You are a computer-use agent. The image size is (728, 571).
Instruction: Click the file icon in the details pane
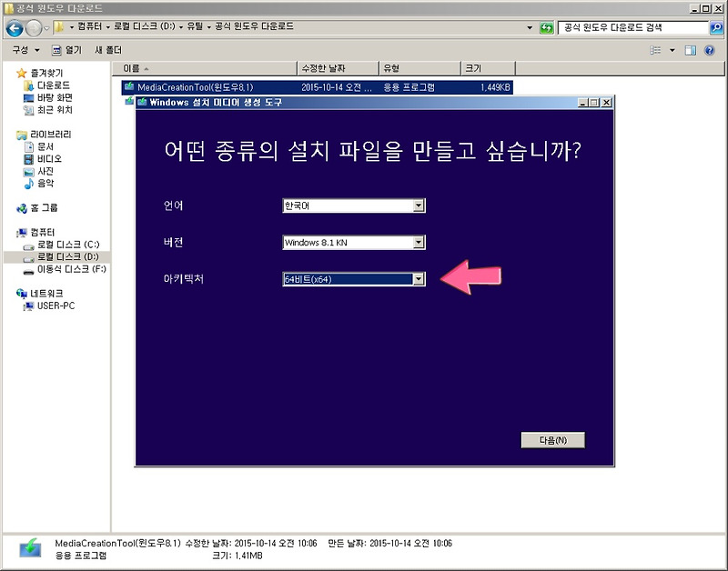click(x=31, y=548)
